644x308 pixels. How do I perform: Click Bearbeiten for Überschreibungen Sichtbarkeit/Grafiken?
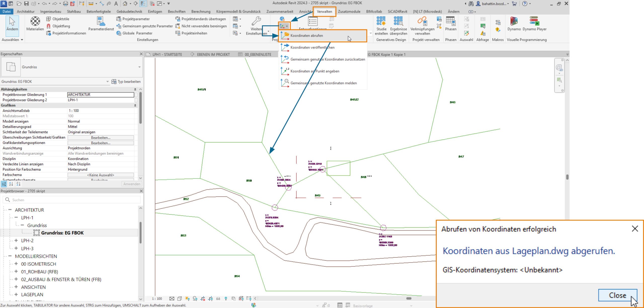(101, 138)
